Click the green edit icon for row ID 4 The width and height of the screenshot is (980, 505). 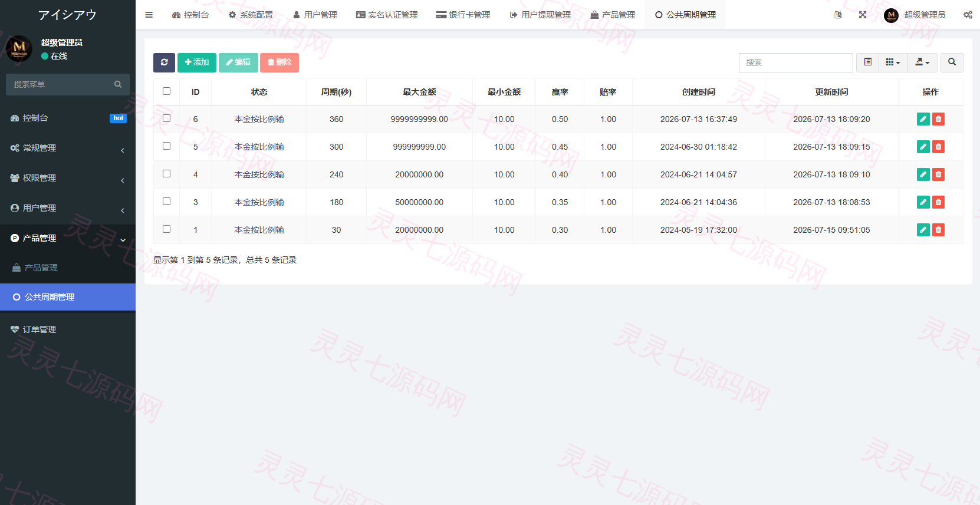(923, 174)
